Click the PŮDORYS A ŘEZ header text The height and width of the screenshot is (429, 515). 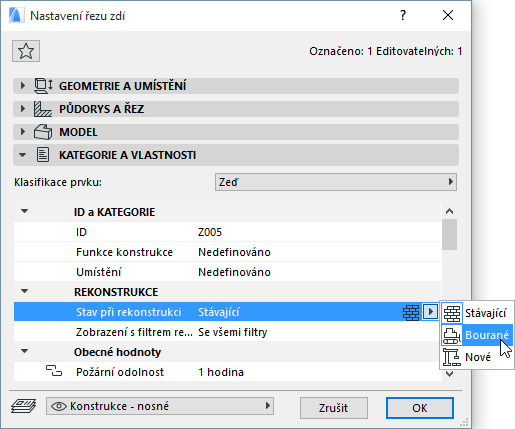pyautogui.click(x=101, y=109)
